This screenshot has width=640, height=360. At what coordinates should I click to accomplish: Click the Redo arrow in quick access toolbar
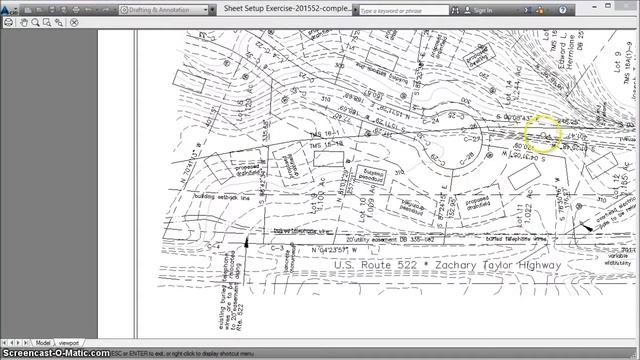coord(106,10)
